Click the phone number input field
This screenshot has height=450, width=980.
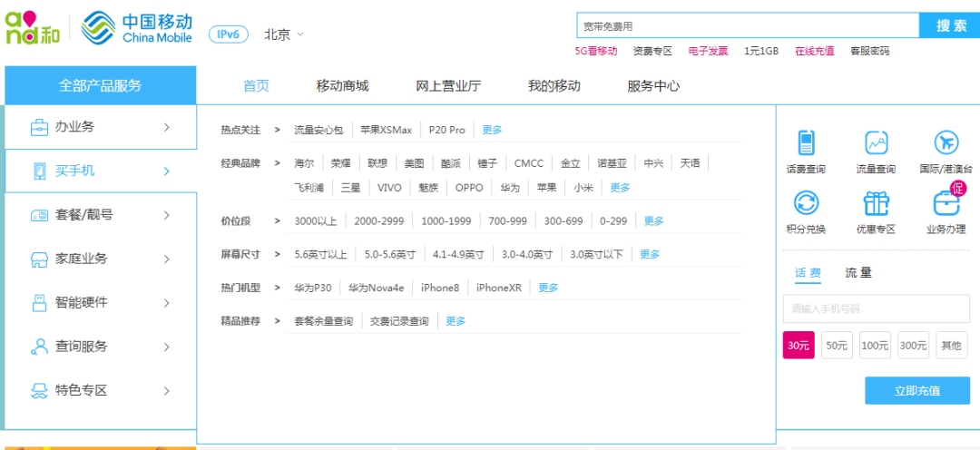pyautogui.click(x=875, y=309)
